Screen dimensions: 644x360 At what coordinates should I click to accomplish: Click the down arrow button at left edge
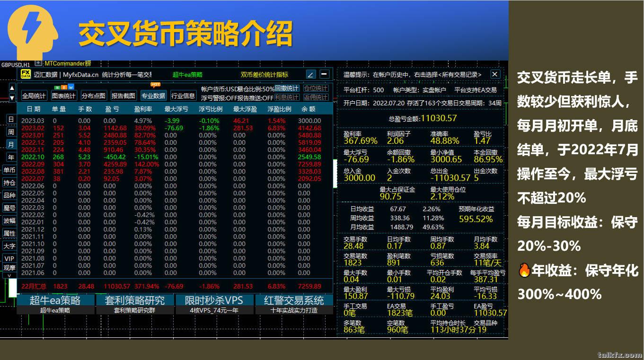pos(12,98)
